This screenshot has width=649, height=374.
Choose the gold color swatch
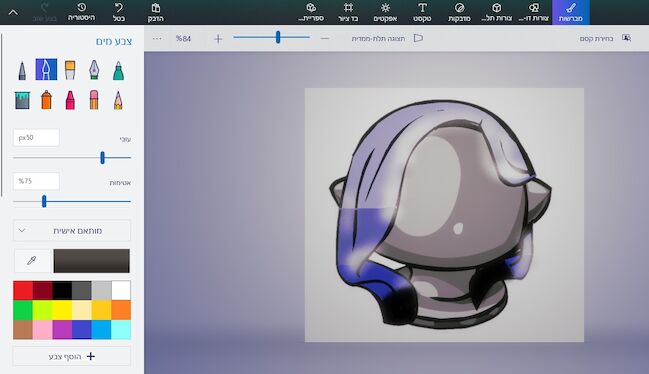(101, 310)
